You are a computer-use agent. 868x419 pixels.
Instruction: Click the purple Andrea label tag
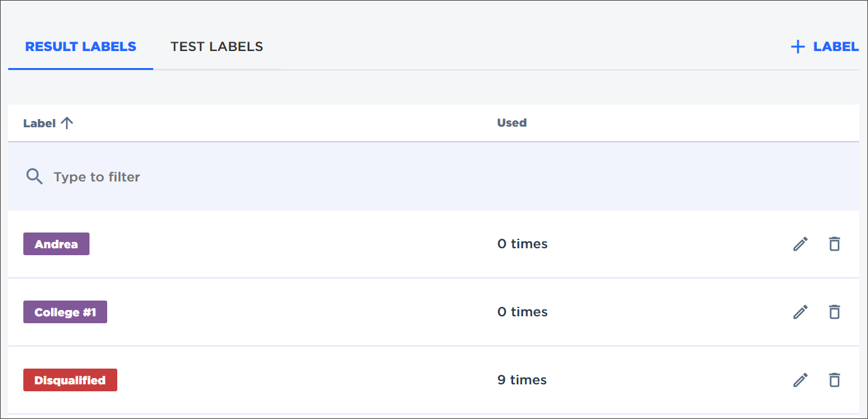pos(56,244)
